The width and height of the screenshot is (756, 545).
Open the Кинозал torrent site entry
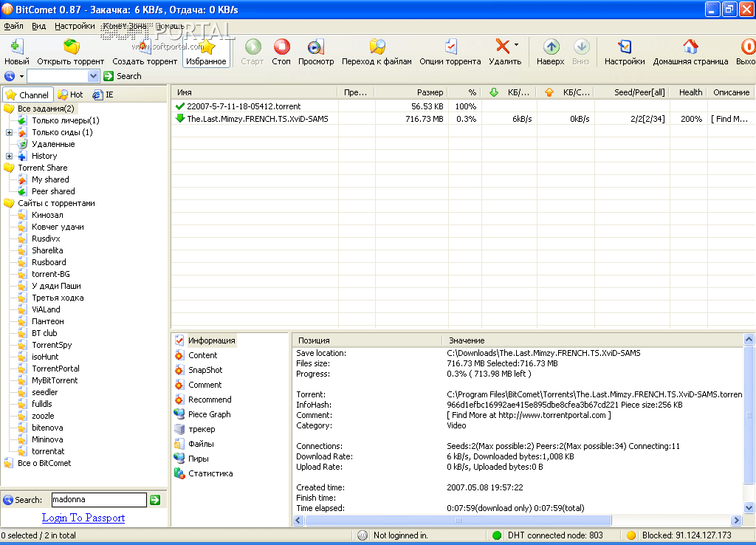pyautogui.click(x=47, y=215)
